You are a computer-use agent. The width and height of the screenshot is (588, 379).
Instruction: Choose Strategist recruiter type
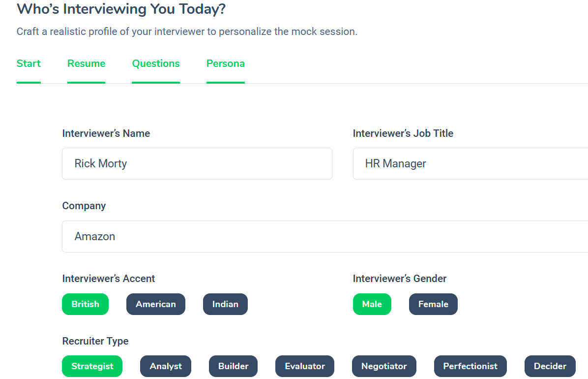[92, 366]
